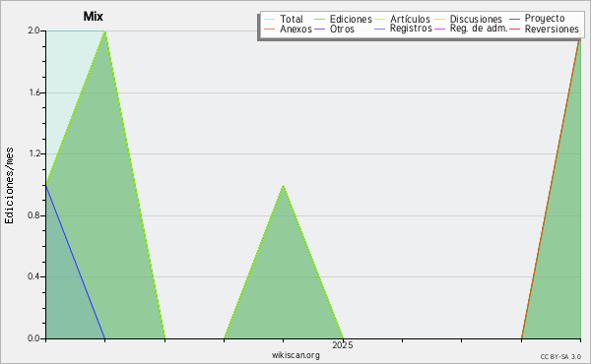Click the Mix chart title
The height and width of the screenshot is (364, 591).
tap(94, 16)
